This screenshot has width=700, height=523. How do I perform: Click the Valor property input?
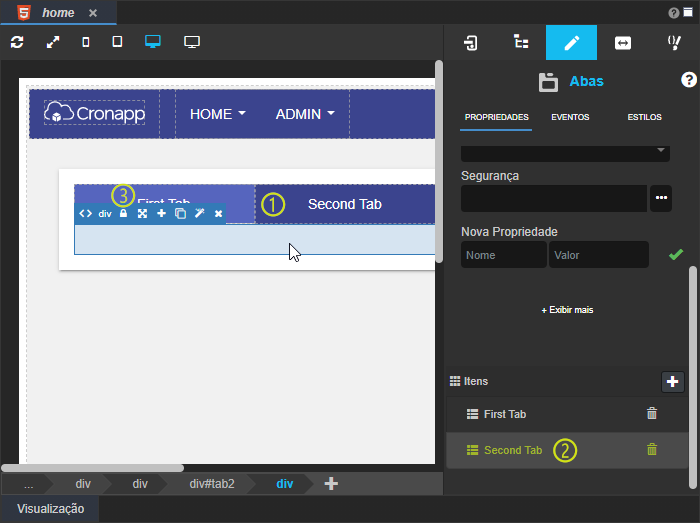point(599,255)
